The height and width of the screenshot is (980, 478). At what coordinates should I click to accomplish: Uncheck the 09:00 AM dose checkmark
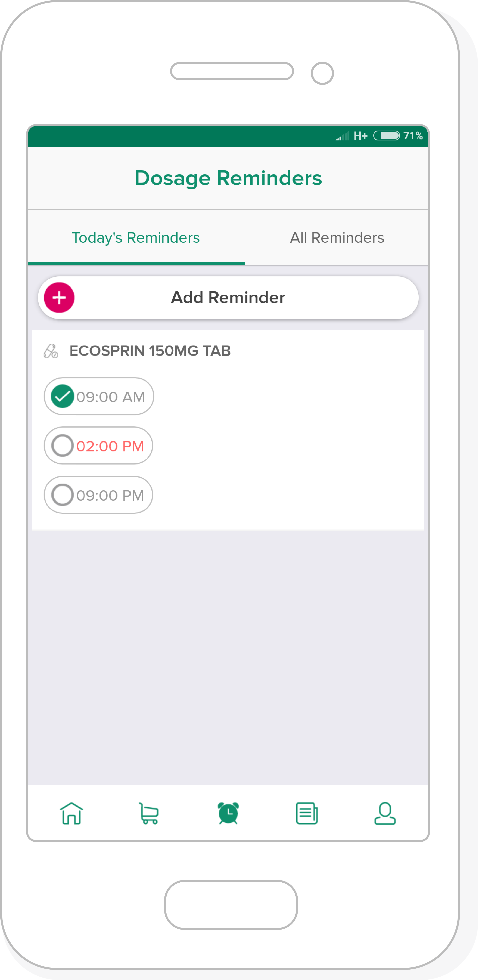click(62, 396)
